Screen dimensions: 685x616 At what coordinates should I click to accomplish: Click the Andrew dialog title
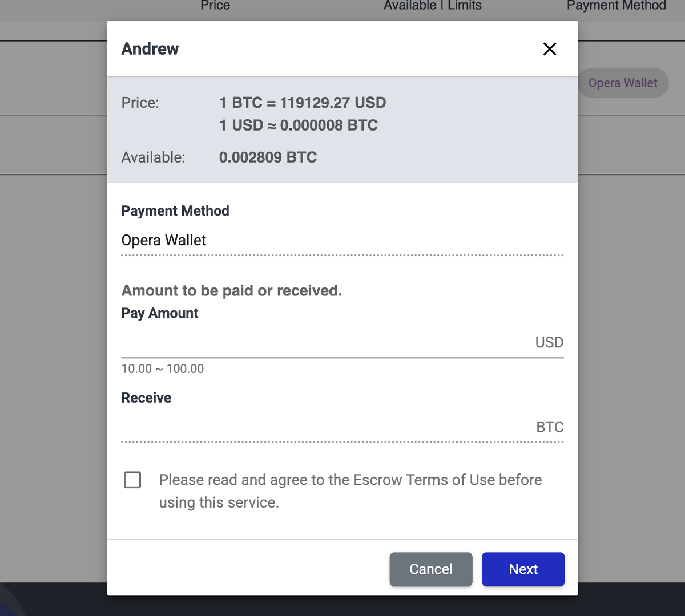150,49
